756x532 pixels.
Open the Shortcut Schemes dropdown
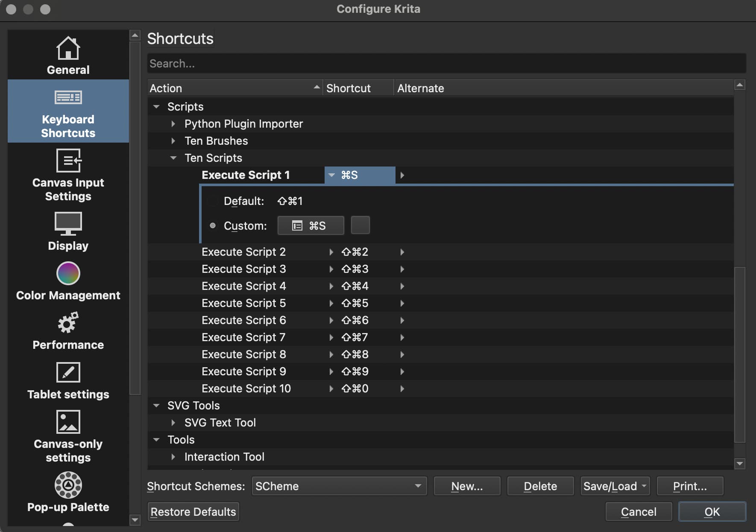click(x=339, y=486)
